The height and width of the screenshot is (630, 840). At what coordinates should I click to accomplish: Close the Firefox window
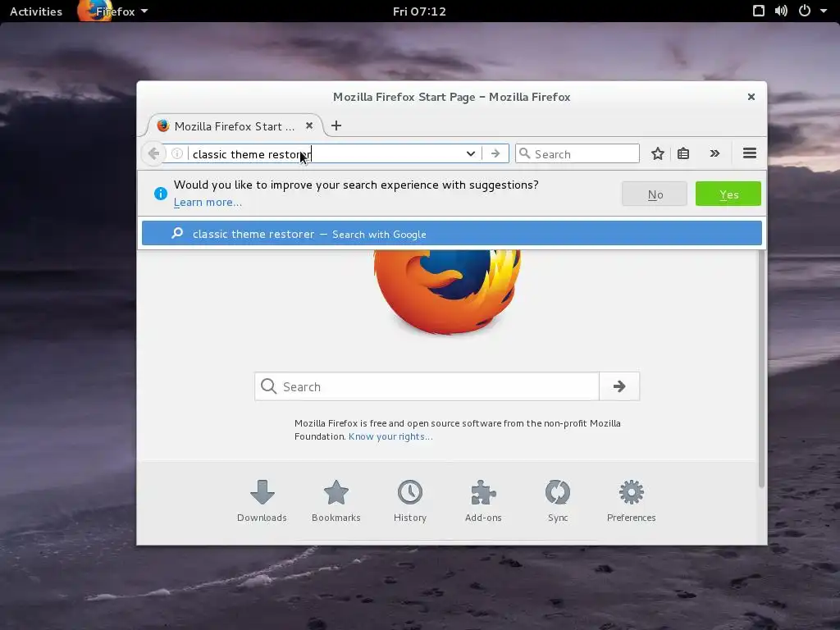[x=751, y=97]
